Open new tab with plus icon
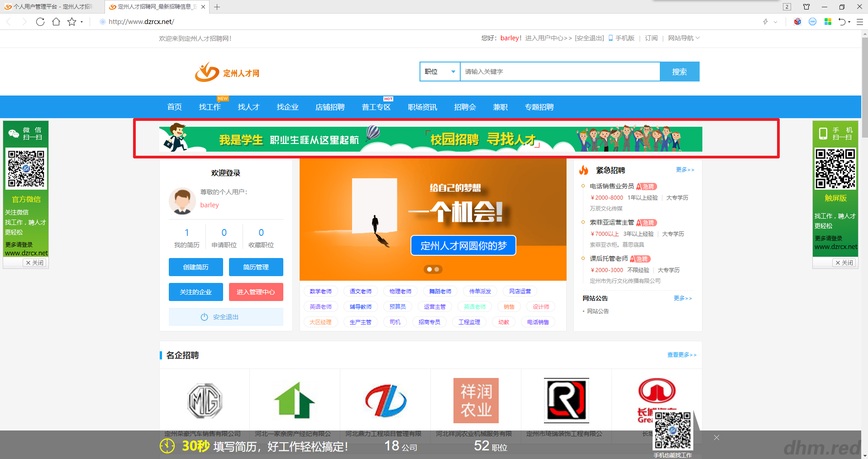Screen dimensions: 868x459 [217, 7]
